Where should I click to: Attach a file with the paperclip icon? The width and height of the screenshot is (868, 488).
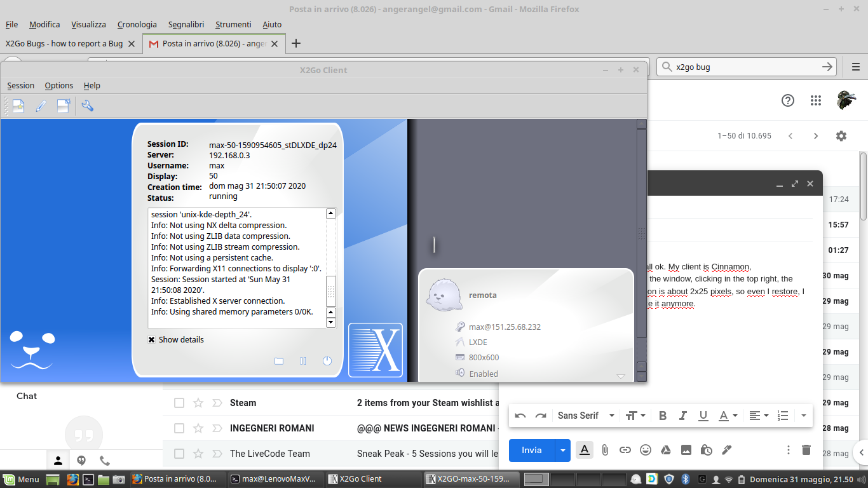click(x=605, y=450)
